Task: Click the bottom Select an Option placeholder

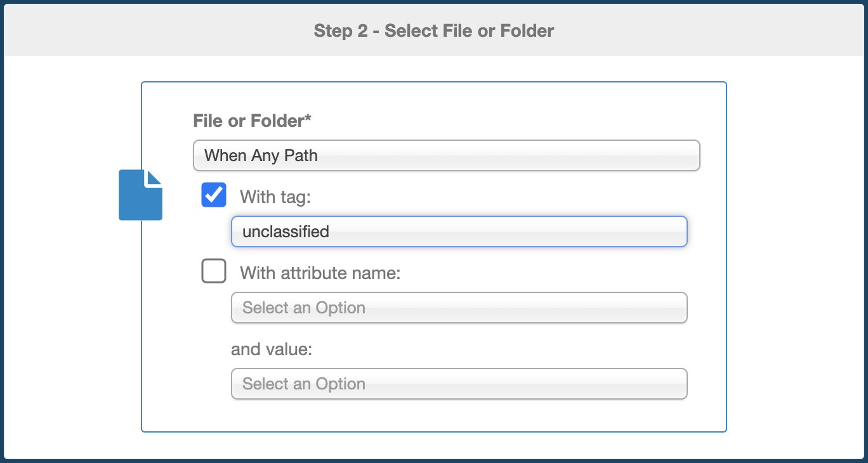Action: click(304, 384)
